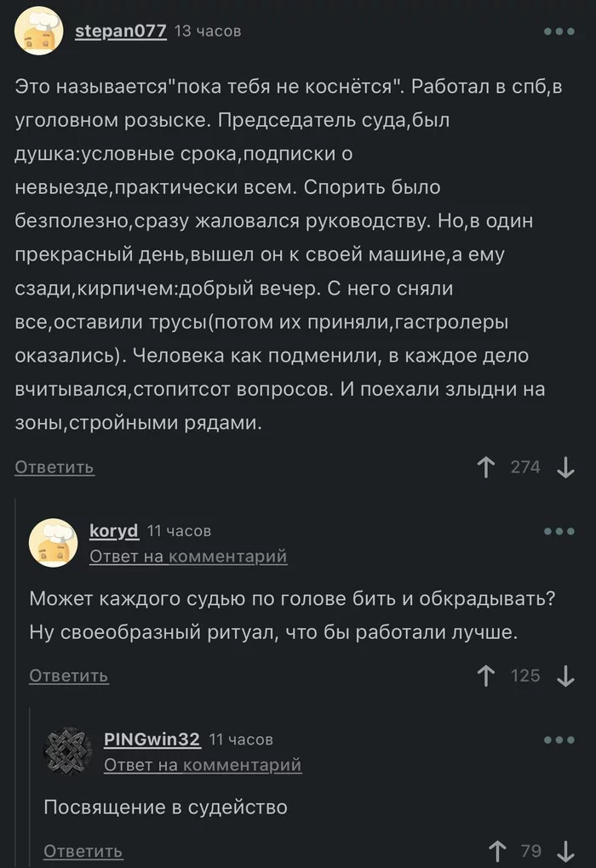Open stepan077's profile via username link

point(118,31)
